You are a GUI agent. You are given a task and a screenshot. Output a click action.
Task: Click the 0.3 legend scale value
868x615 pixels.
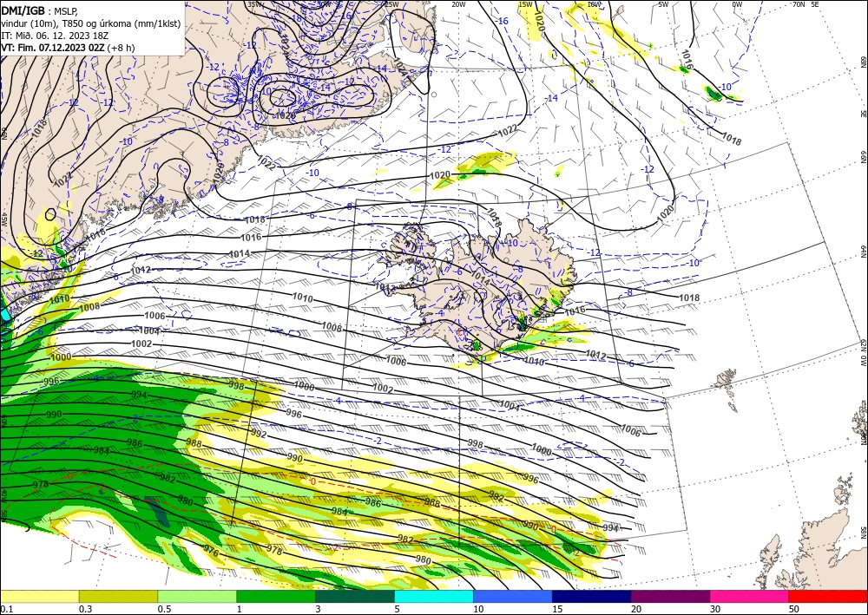[85, 609]
